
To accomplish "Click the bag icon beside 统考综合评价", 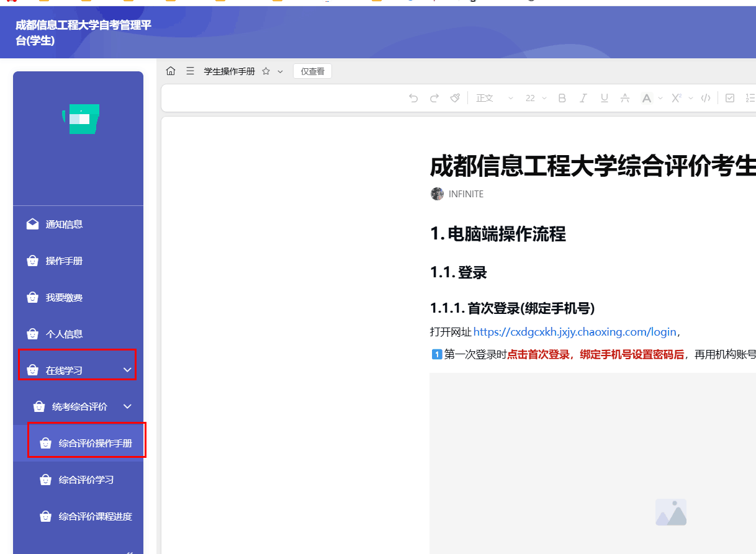I will click(x=39, y=407).
